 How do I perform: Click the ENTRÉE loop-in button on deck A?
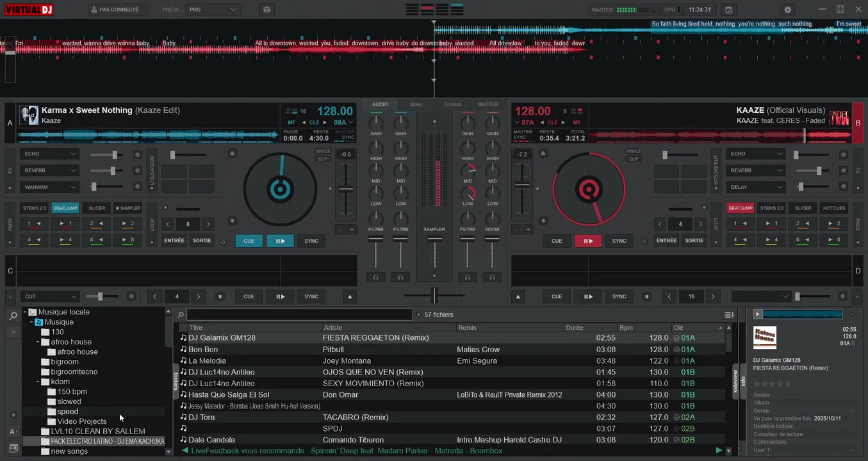coord(174,241)
